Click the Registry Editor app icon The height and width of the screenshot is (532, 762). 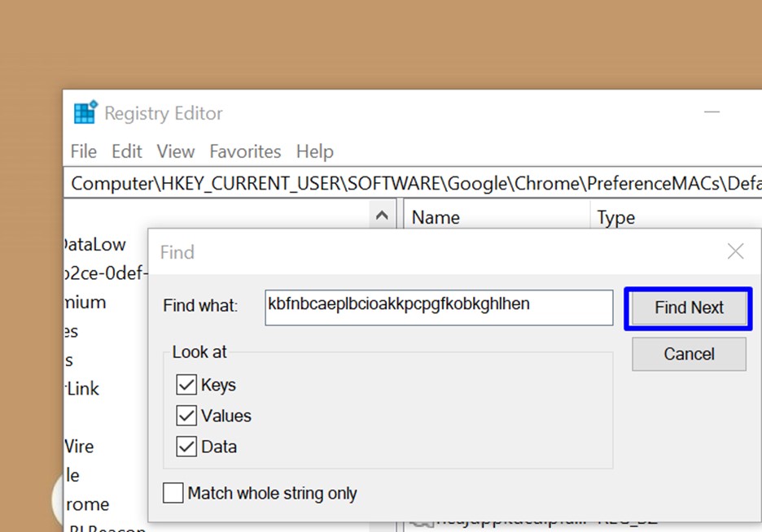(85, 113)
